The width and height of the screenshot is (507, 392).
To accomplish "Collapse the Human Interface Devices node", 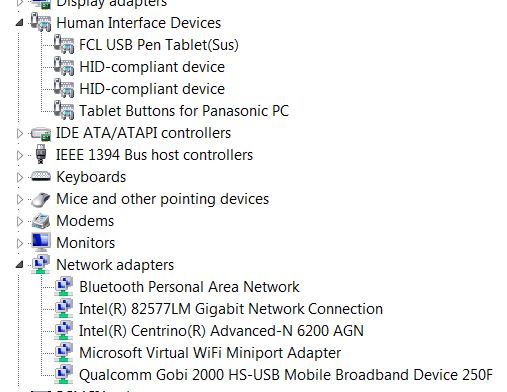I will click(20, 23).
